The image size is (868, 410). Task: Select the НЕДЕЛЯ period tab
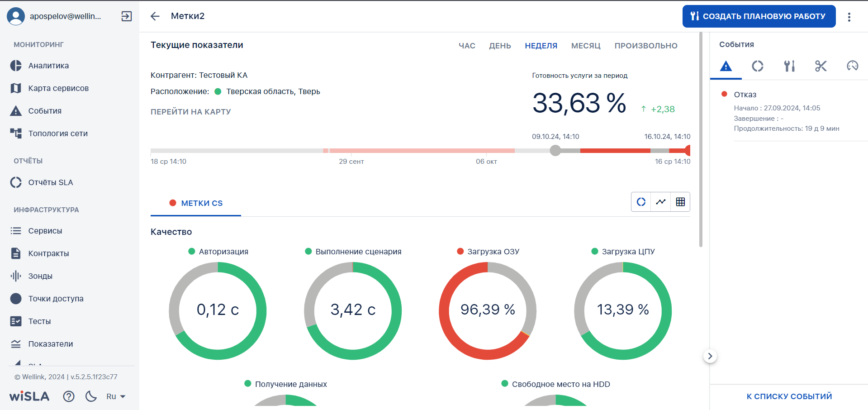pyautogui.click(x=541, y=46)
